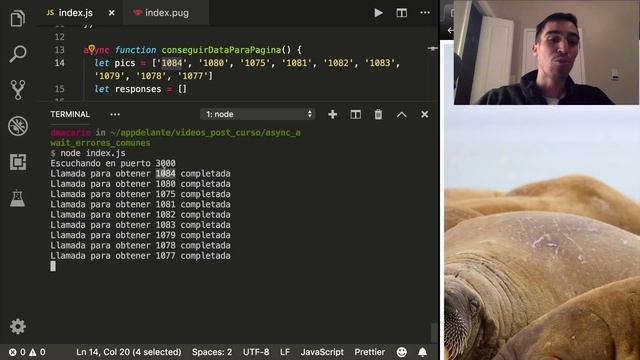Click the selected '1084' in pics array
Screen dimensions: 640x360
click(x=171, y=63)
